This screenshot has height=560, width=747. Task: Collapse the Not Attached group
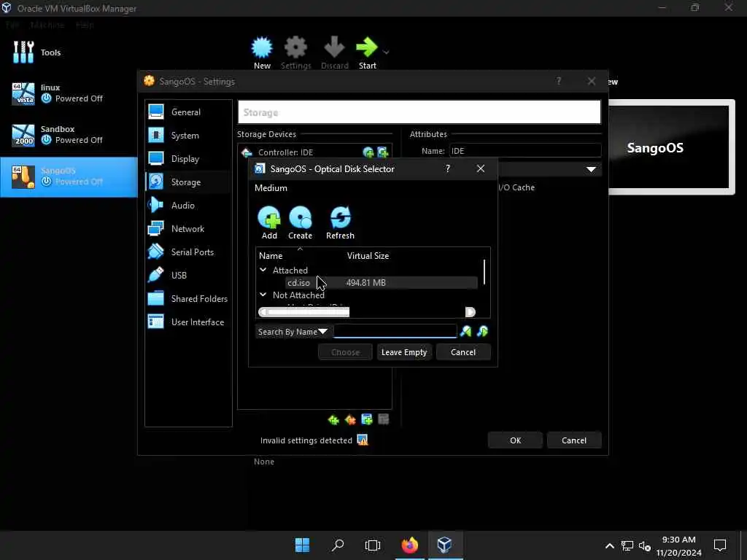(x=263, y=295)
